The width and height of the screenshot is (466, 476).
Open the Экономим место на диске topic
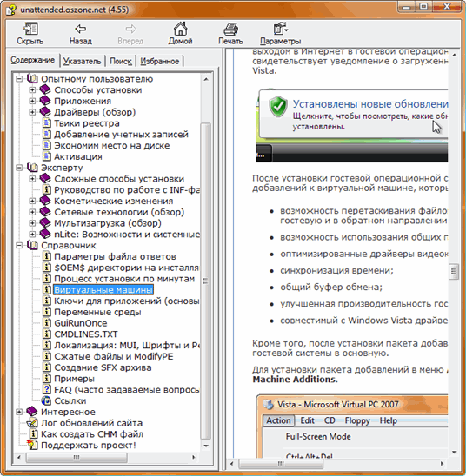[112, 145]
